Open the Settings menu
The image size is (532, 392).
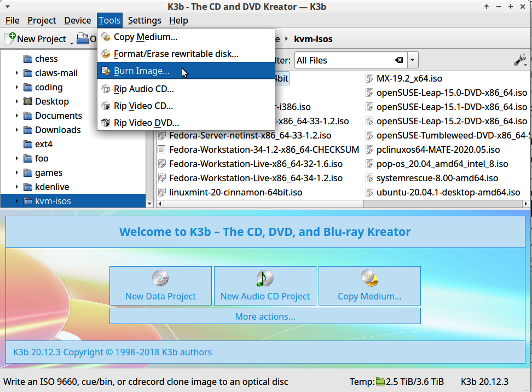[x=144, y=20]
